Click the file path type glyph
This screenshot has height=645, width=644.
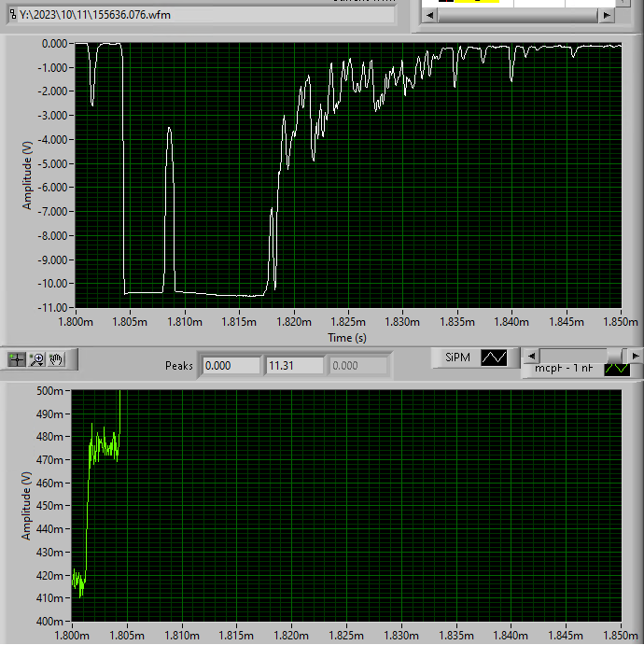(14, 15)
